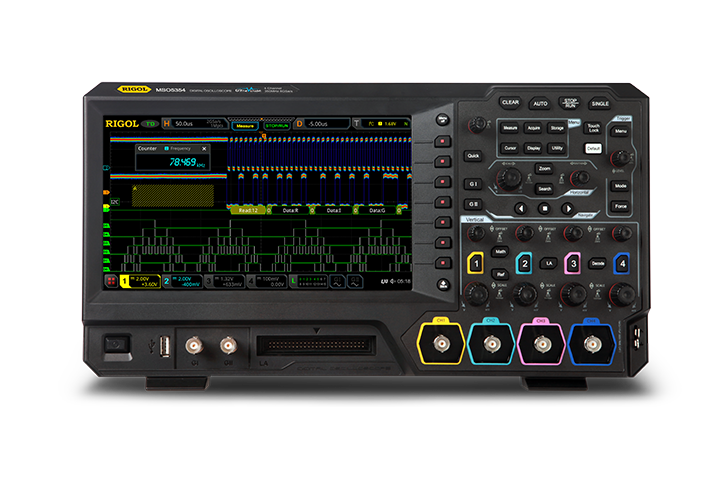Click the Decode key
The height and width of the screenshot is (480, 720).
(x=597, y=263)
